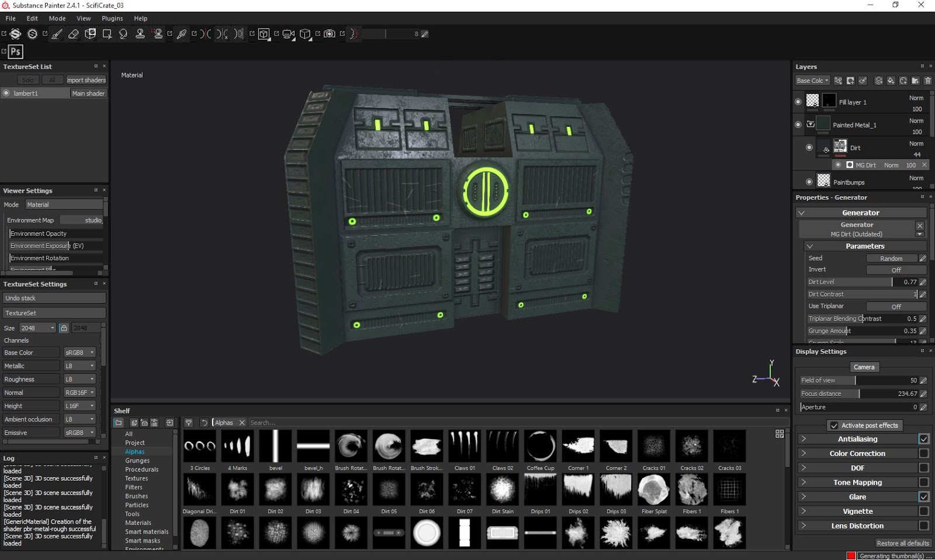The image size is (935, 560).
Task: Select the Paint brush tool
Action: (x=56, y=34)
